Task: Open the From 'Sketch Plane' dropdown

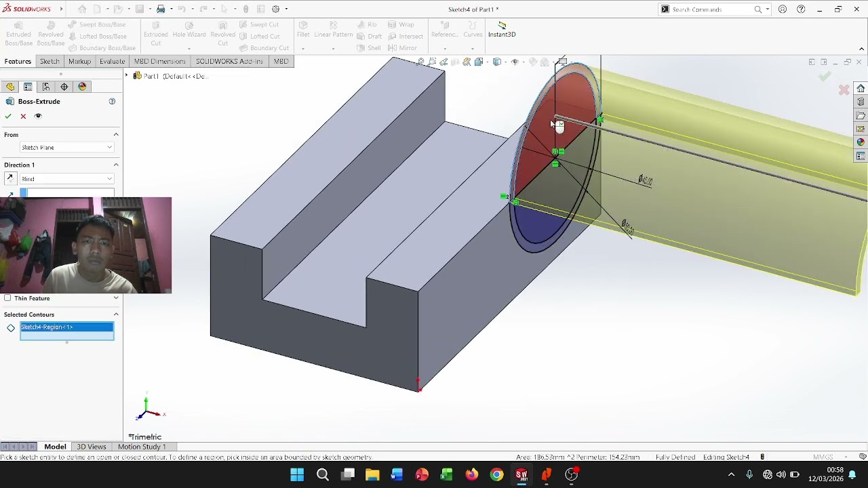Action: pos(66,148)
